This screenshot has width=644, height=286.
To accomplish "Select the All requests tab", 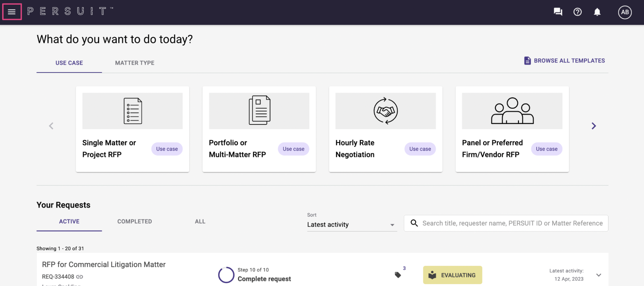I will (x=200, y=221).
